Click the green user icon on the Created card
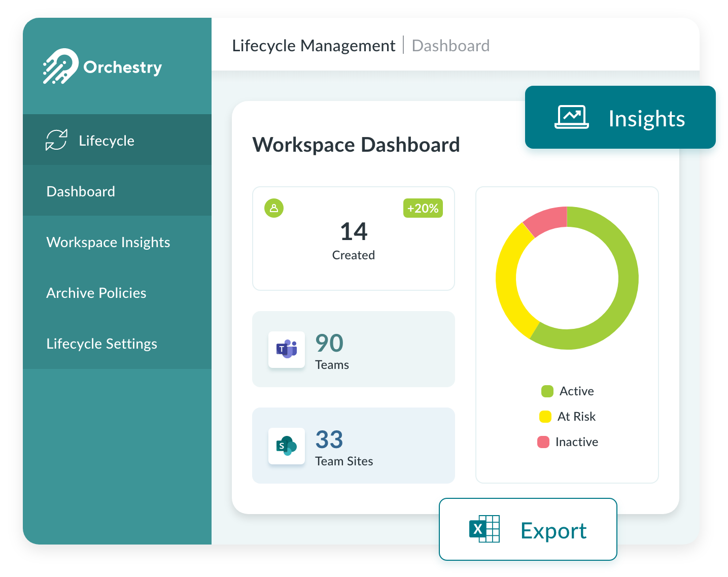The image size is (728, 577). pos(273,208)
